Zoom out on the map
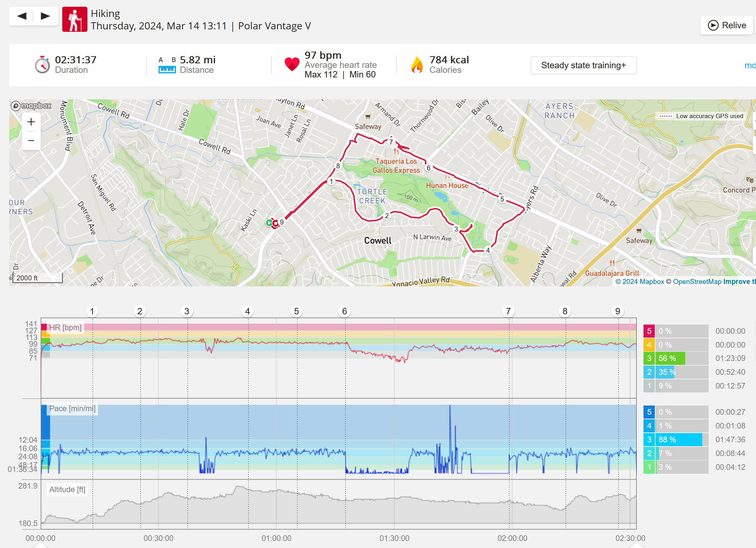756x548 pixels. click(31, 140)
